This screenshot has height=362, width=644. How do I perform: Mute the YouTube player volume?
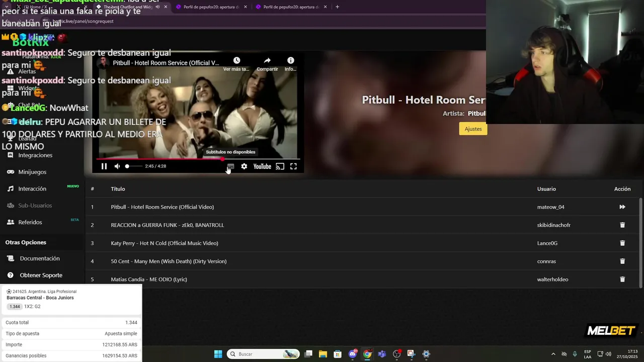117,166
